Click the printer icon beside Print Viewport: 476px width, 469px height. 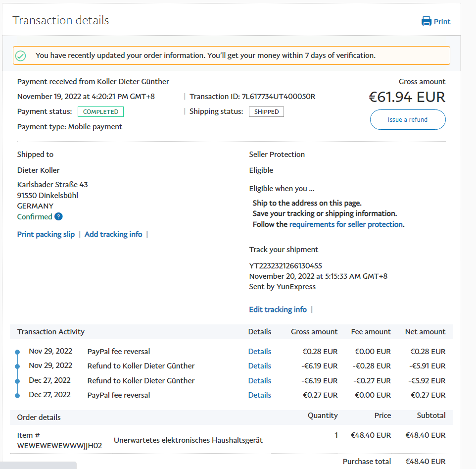tap(426, 21)
